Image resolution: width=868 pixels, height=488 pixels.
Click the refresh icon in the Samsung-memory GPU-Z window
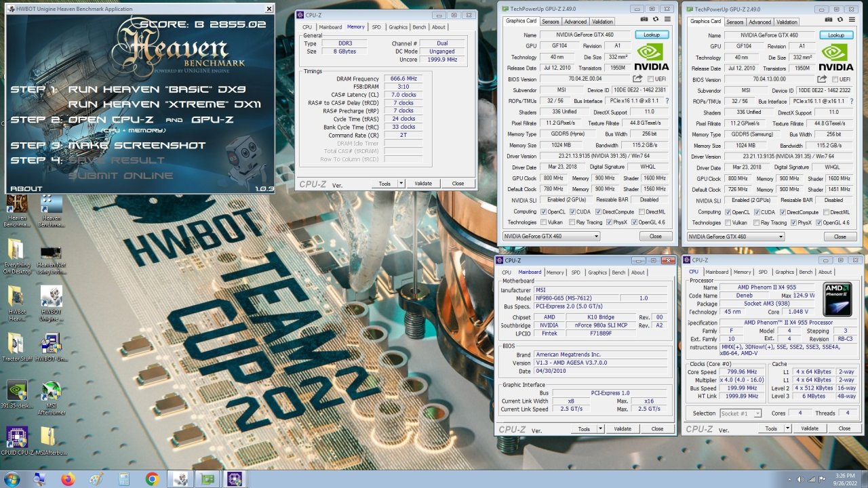click(x=840, y=20)
